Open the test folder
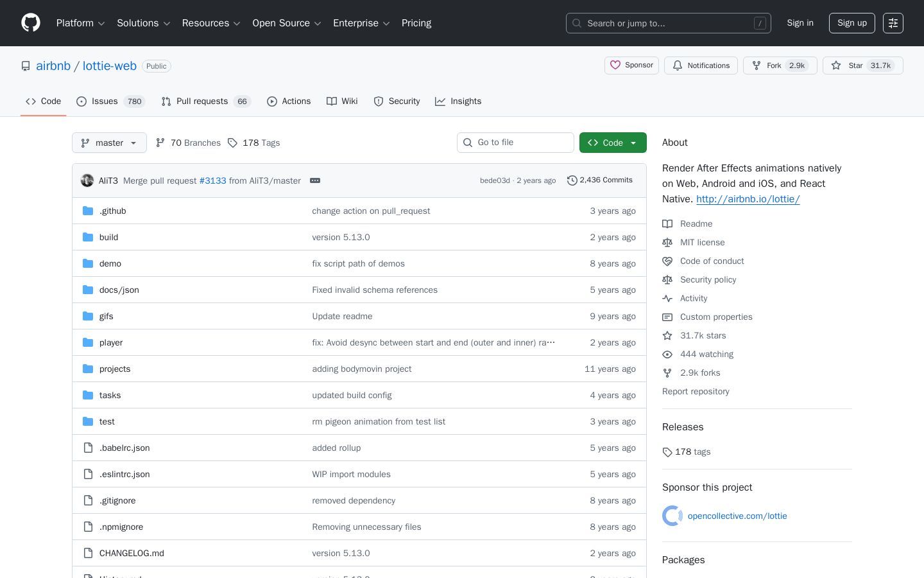 pos(107,421)
